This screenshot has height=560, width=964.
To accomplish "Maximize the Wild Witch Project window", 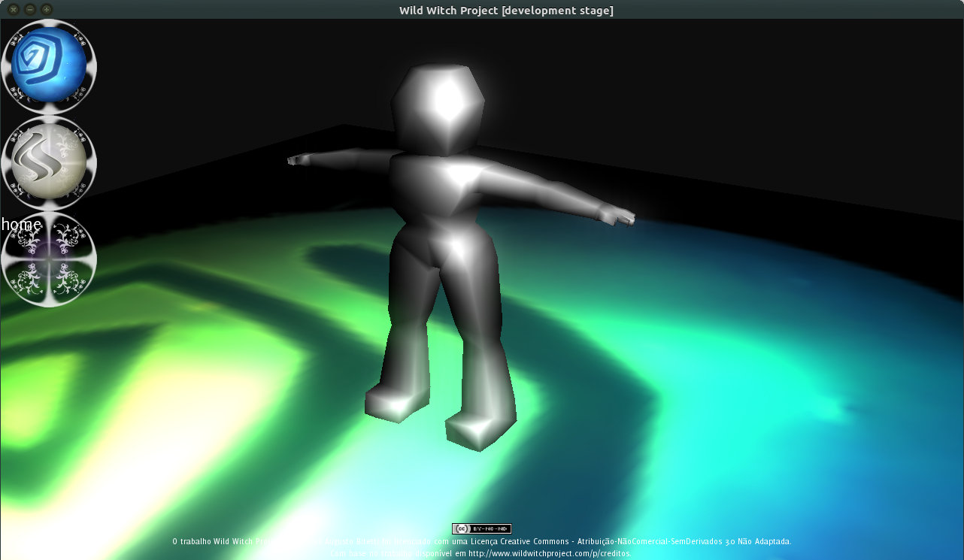I will click(47, 10).
